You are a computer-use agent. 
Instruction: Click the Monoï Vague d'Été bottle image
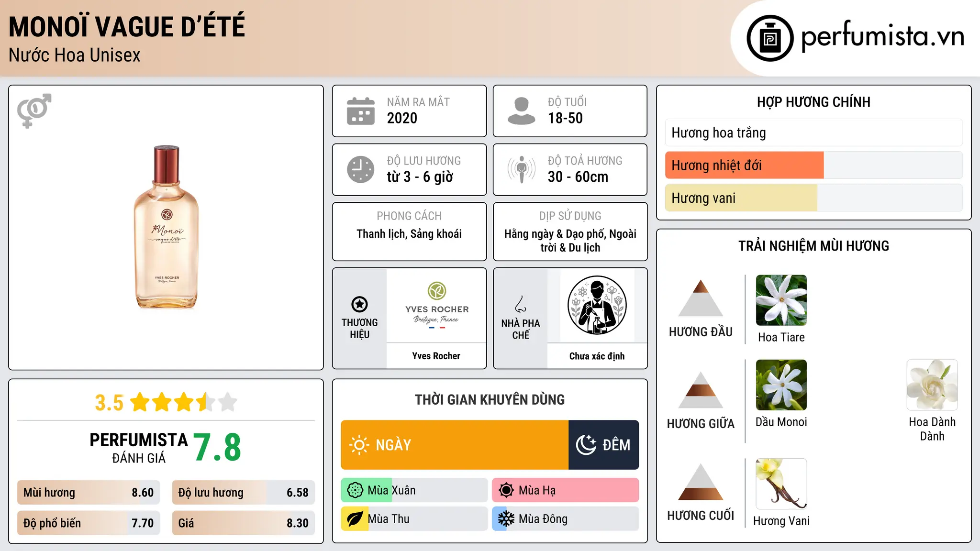166,227
